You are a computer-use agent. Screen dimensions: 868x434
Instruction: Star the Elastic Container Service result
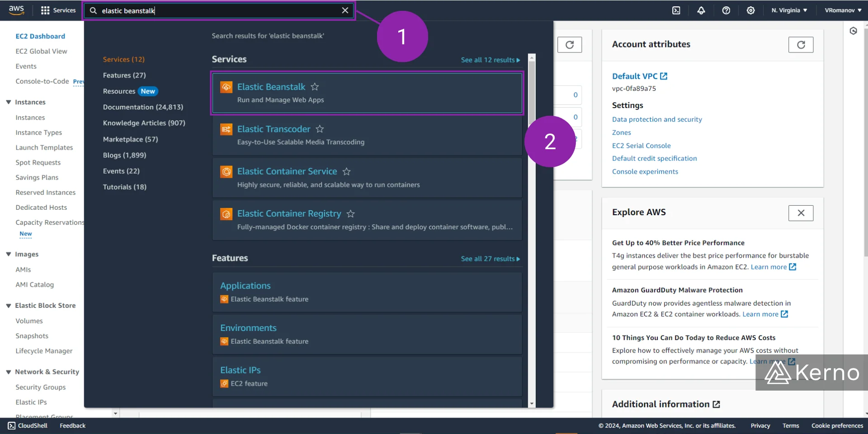click(x=347, y=171)
